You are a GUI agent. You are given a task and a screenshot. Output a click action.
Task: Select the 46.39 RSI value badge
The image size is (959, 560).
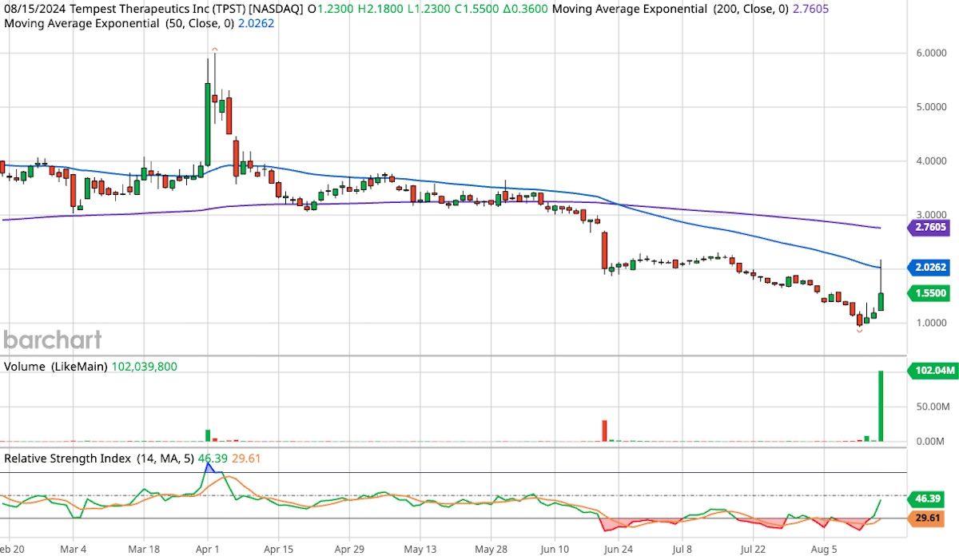[928, 498]
